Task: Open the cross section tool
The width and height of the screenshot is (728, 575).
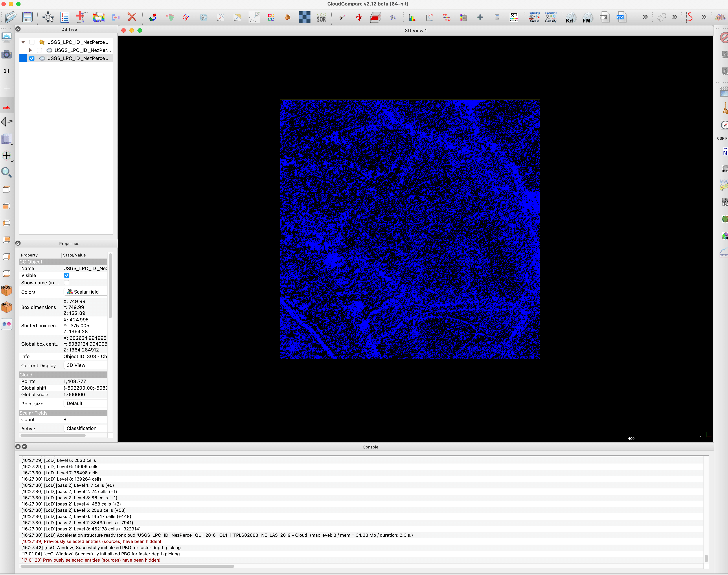Action: 375,17
